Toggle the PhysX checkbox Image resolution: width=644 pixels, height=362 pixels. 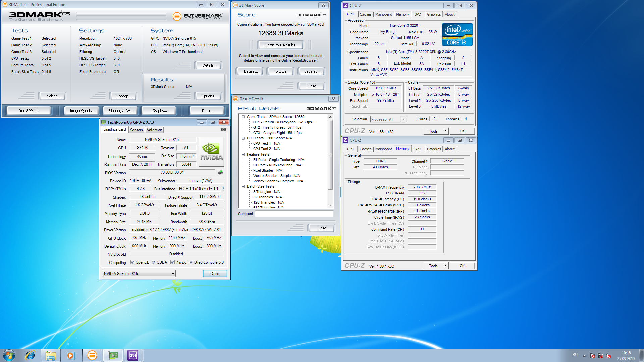click(172, 262)
